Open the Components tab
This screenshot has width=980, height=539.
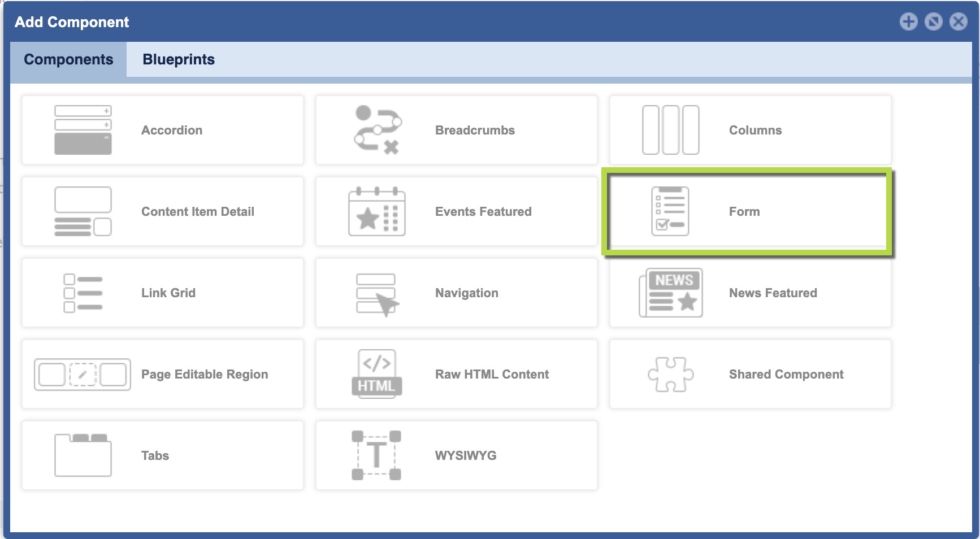pos(68,59)
